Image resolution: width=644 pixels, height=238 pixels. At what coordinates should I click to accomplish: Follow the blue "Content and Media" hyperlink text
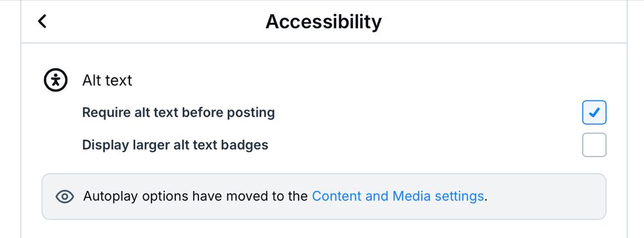(372, 196)
